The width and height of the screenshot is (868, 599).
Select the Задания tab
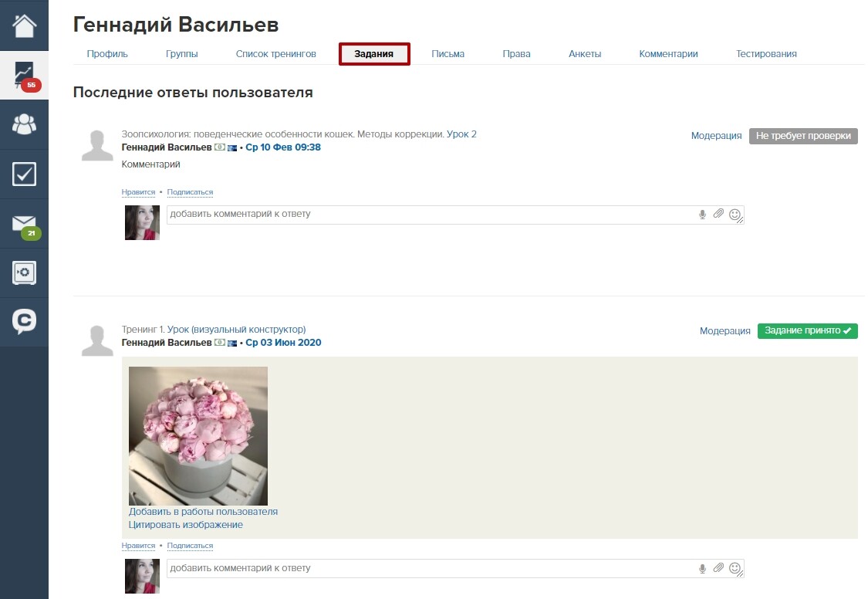click(374, 54)
